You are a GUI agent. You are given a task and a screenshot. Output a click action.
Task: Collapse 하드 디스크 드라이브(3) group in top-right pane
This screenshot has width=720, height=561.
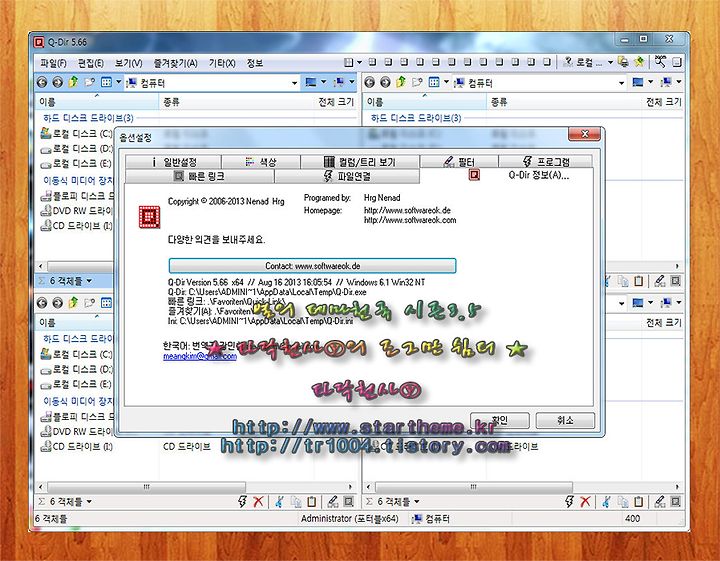[x=416, y=118]
